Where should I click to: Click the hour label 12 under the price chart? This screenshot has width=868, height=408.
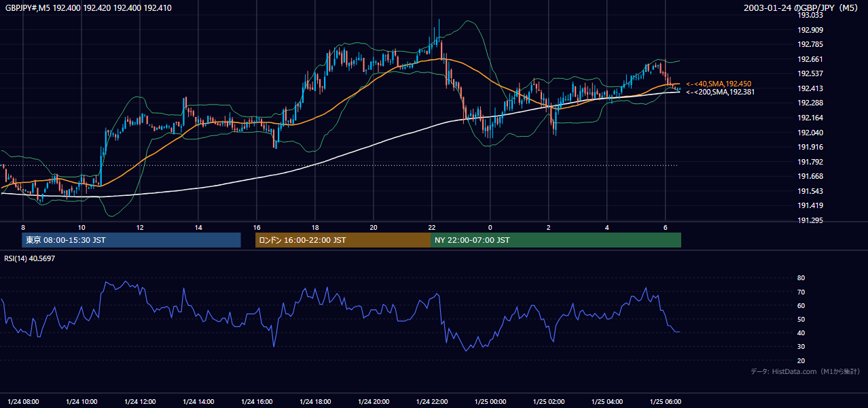point(140,227)
